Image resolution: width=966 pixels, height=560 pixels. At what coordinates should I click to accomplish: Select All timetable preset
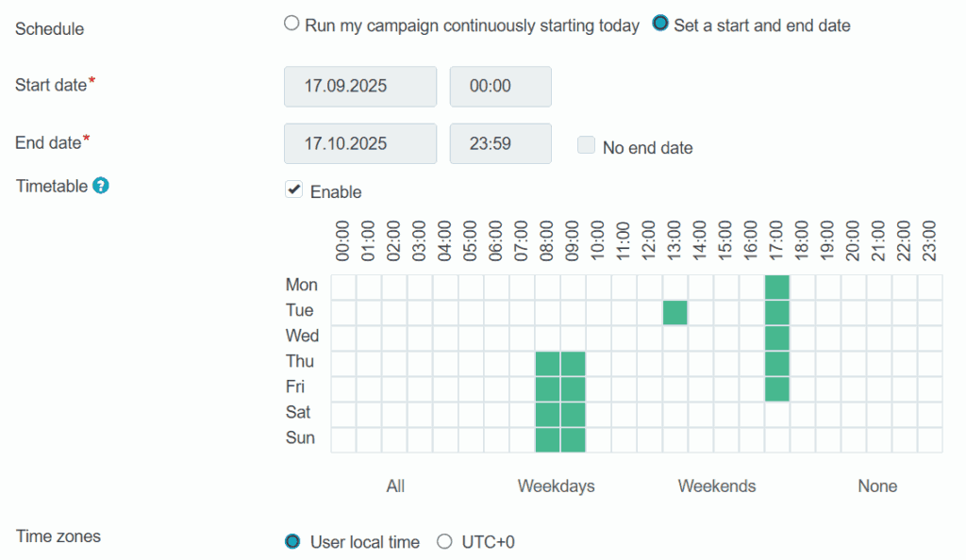(395, 486)
